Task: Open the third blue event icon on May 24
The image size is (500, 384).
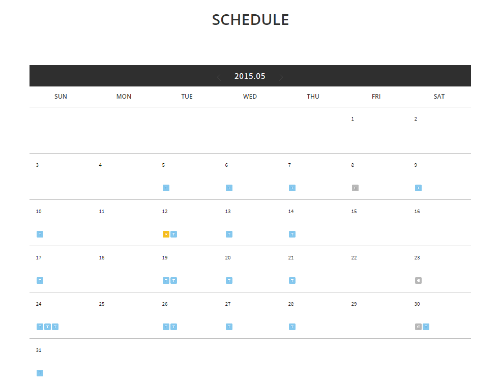Action: (55, 327)
